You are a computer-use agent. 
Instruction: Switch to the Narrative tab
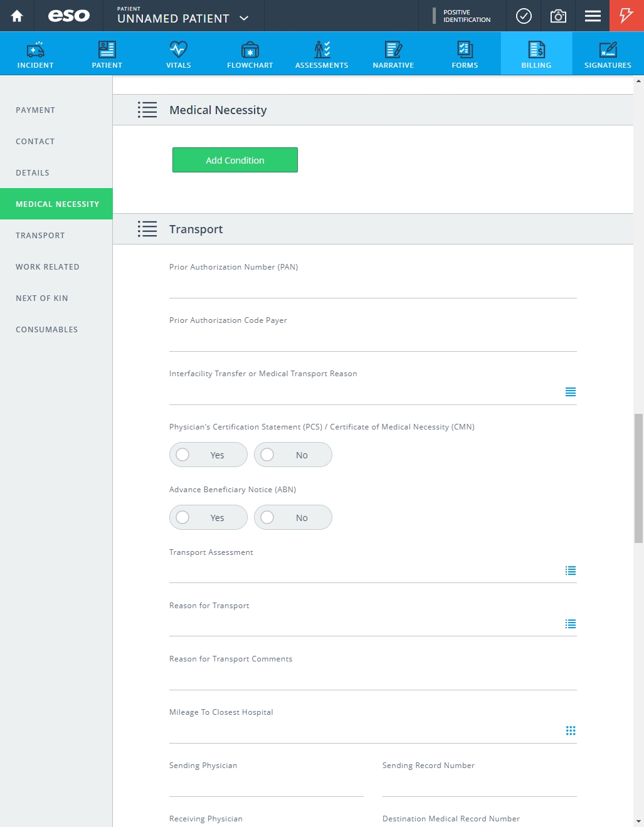pos(393,54)
